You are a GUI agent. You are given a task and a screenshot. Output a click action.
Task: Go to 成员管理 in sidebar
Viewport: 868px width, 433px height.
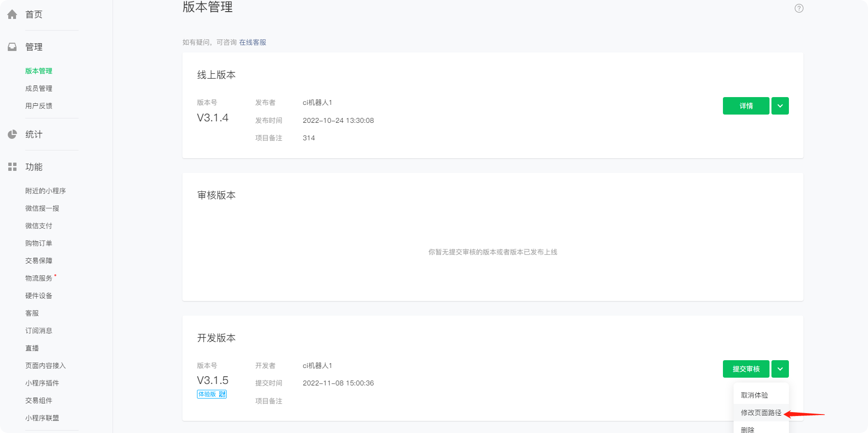[x=39, y=88]
